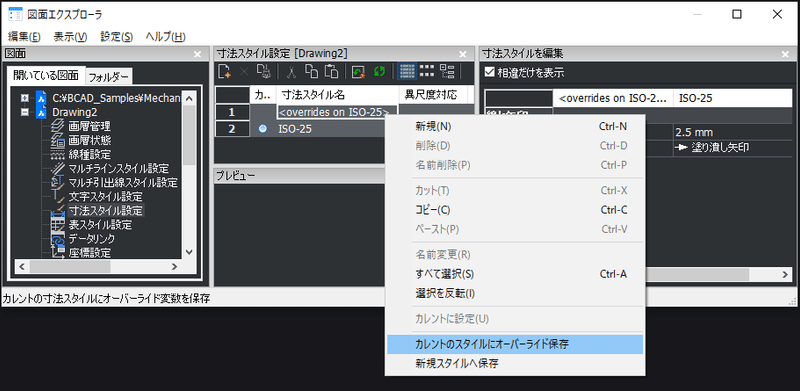Viewport: 800px width, 391px height.
Task: Click the Copy toolbar icon
Action: (311, 72)
